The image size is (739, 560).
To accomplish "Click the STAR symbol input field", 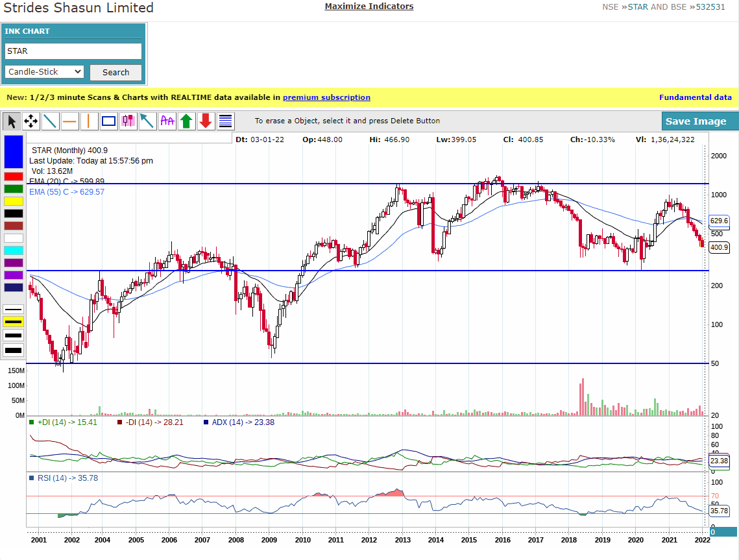I will point(73,51).
